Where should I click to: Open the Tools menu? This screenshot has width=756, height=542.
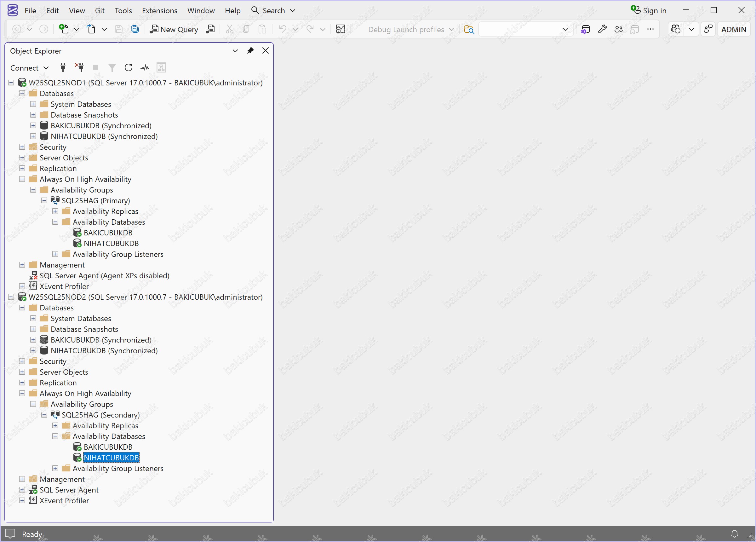point(123,11)
